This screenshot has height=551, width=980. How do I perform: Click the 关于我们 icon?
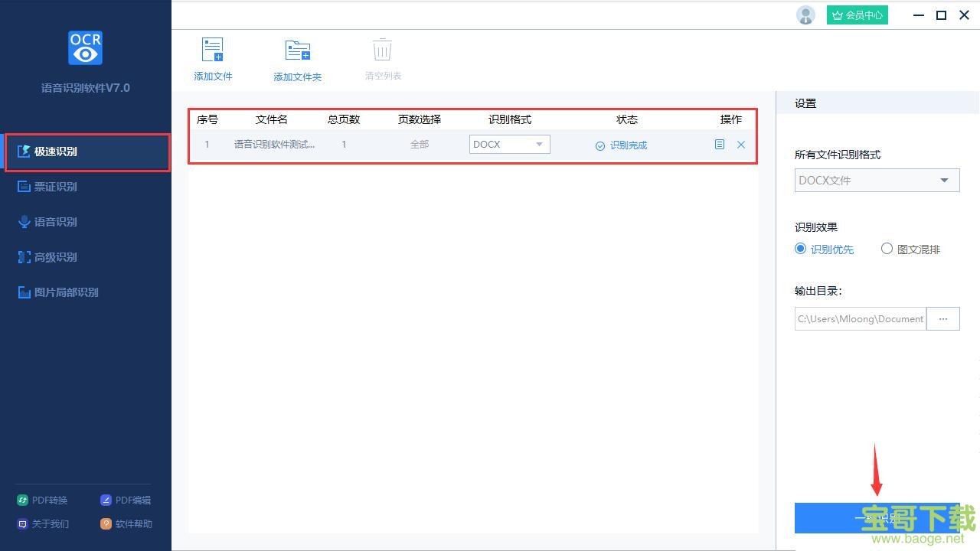[22, 524]
